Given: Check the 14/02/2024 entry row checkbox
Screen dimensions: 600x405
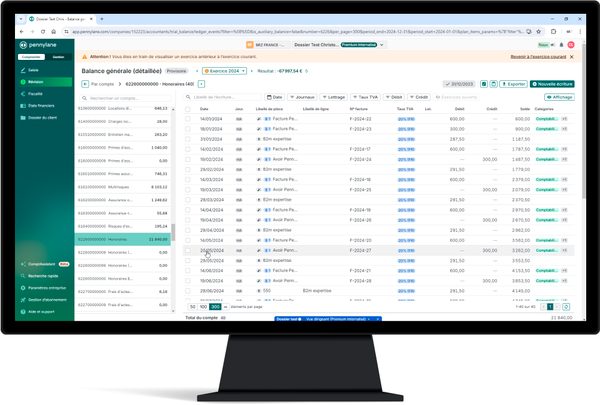Looking at the screenshot, I should point(188,149).
